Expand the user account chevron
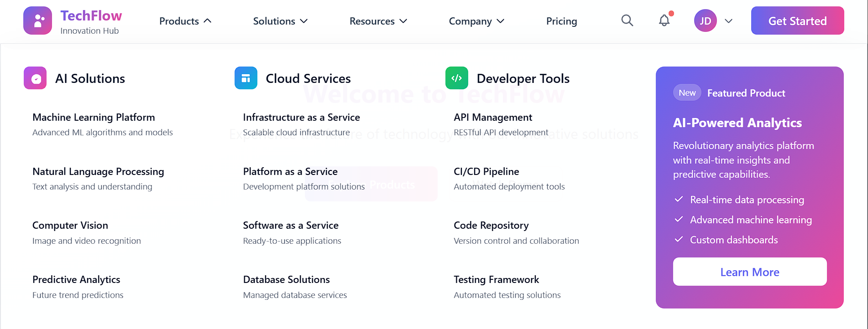Viewport: 868px width, 329px height. tap(728, 21)
